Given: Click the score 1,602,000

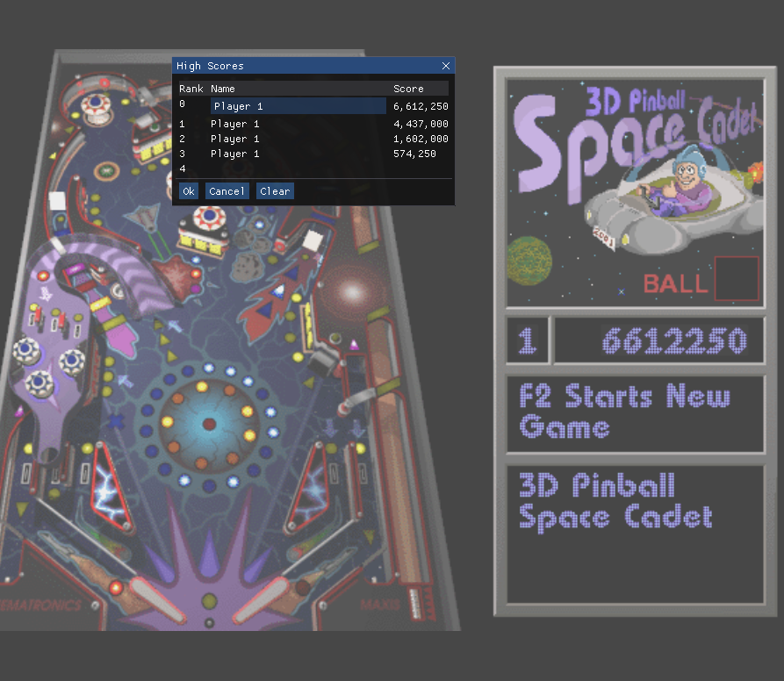Looking at the screenshot, I should (421, 139).
